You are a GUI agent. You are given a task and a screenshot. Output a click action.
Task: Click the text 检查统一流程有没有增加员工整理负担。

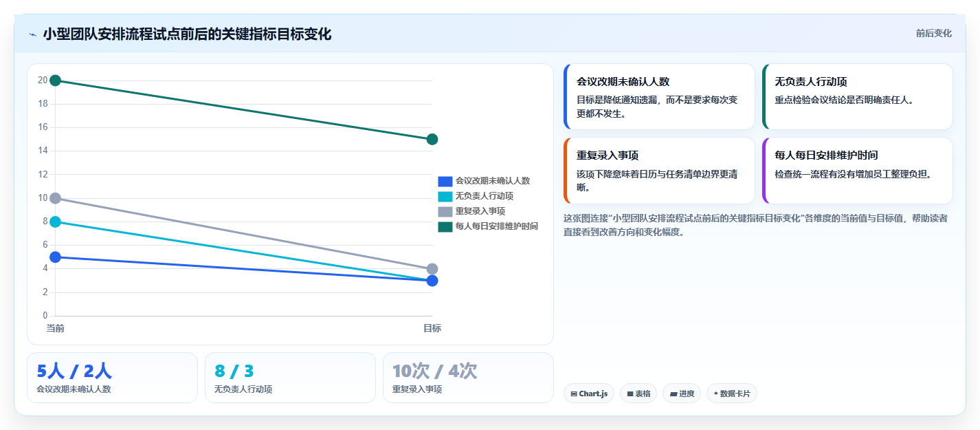click(x=853, y=174)
